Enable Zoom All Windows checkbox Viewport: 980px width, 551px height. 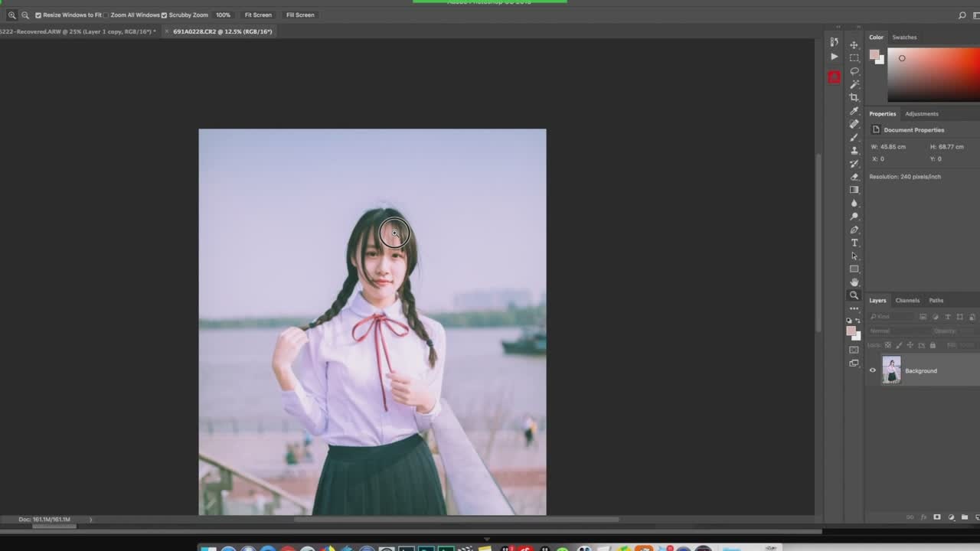coord(106,15)
